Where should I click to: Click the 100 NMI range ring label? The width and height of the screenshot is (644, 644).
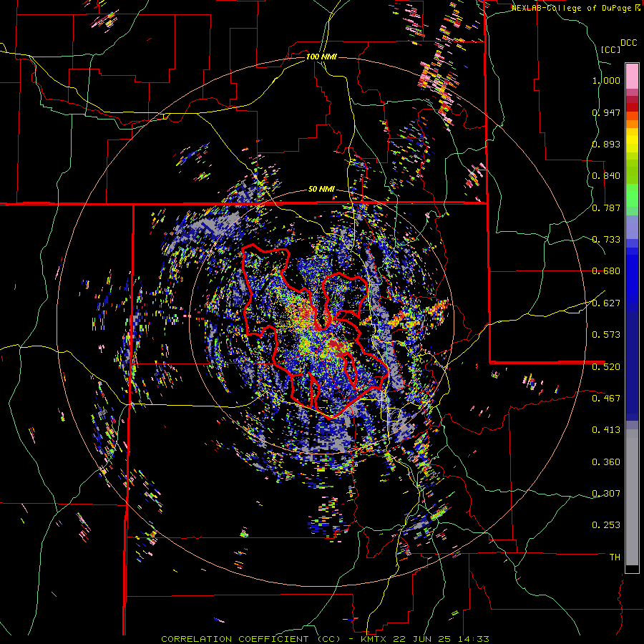[321, 57]
